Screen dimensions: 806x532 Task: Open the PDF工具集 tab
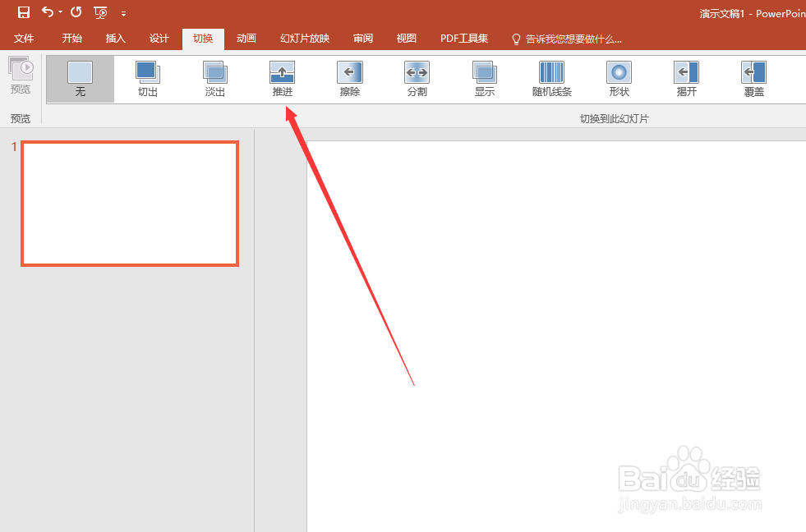pyautogui.click(x=464, y=39)
